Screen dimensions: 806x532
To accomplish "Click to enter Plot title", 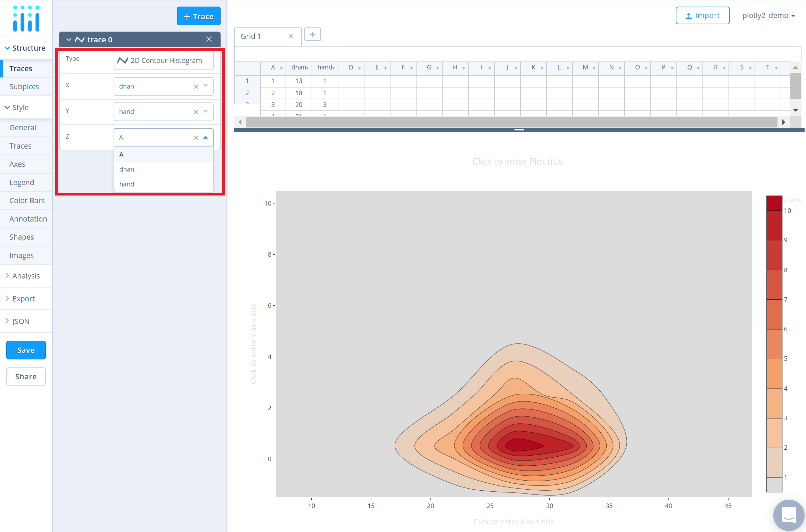I will pos(518,161).
